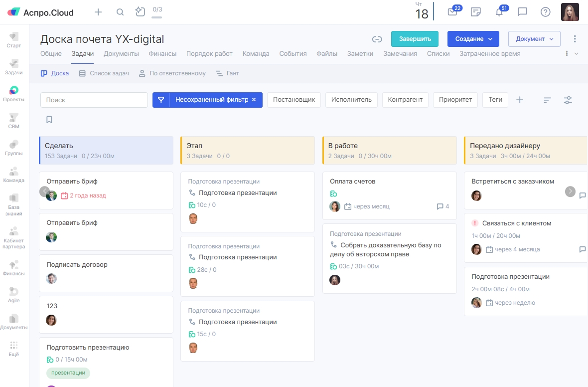The image size is (588, 387).
Task: Remove the Несохраненный фильтр with X
Action: [254, 100]
